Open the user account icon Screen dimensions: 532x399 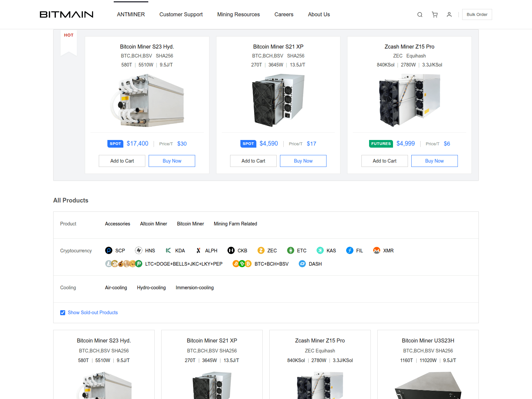coord(449,15)
